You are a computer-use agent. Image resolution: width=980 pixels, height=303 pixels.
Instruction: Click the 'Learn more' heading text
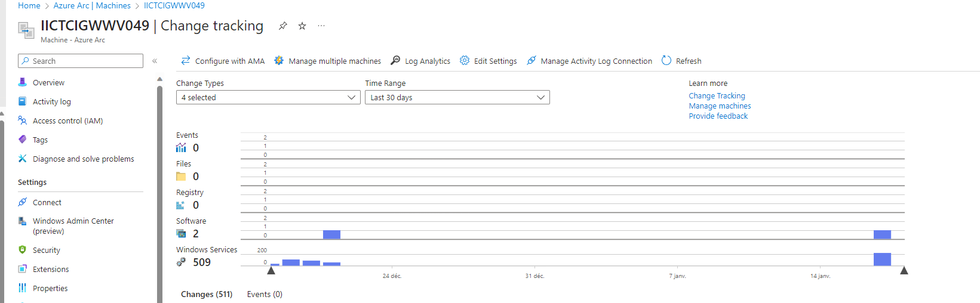[708, 83]
